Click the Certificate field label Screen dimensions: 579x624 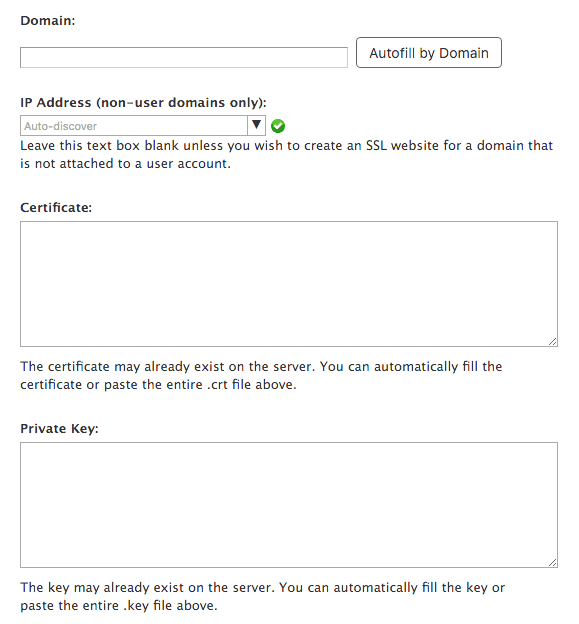56,207
